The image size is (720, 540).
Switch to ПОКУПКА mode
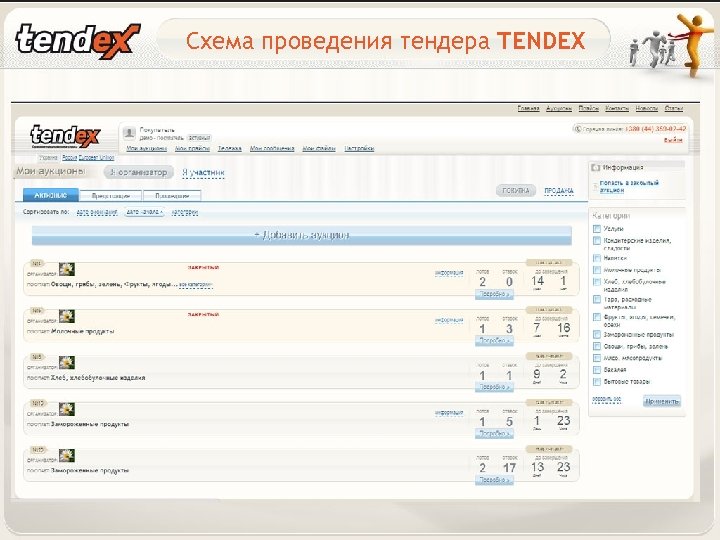tap(516, 191)
